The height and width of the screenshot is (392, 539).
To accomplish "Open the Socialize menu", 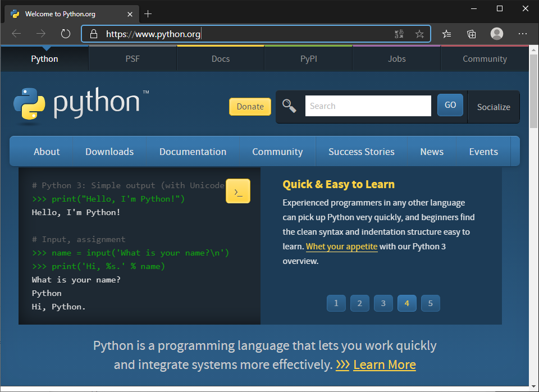I will (x=494, y=107).
